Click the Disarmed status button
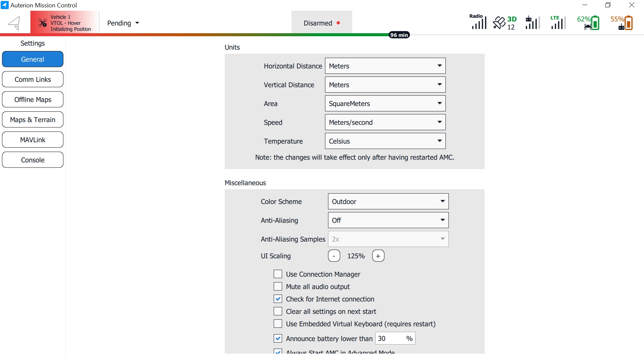Viewport: 644px width, 361px height. [321, 23]
